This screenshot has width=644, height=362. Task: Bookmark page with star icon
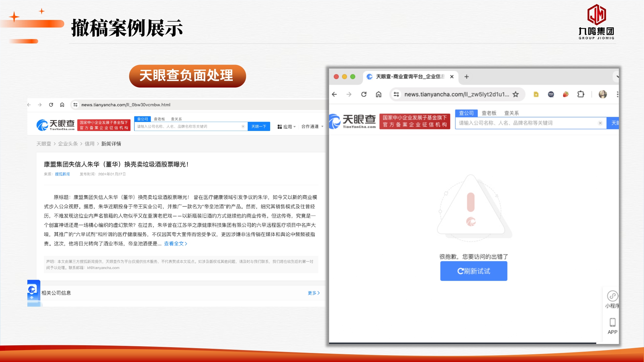coord(516,94)
